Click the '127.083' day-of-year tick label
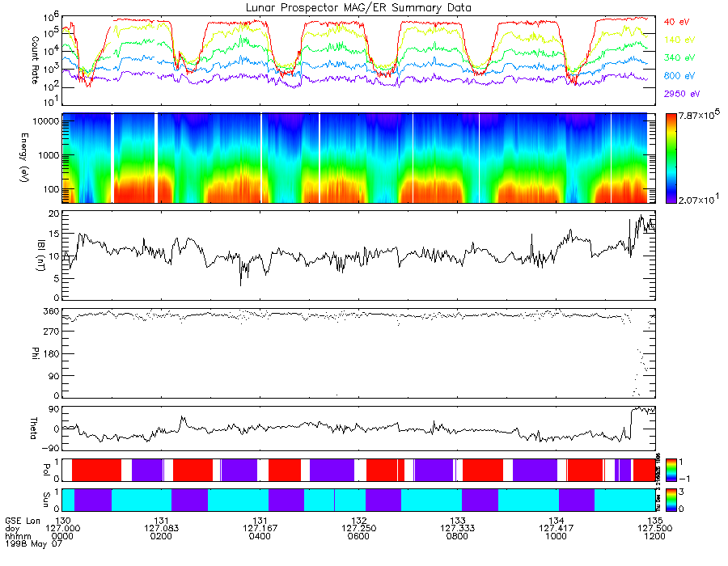The height and width of the screenshot is (566, 728). tap(161, 529)
